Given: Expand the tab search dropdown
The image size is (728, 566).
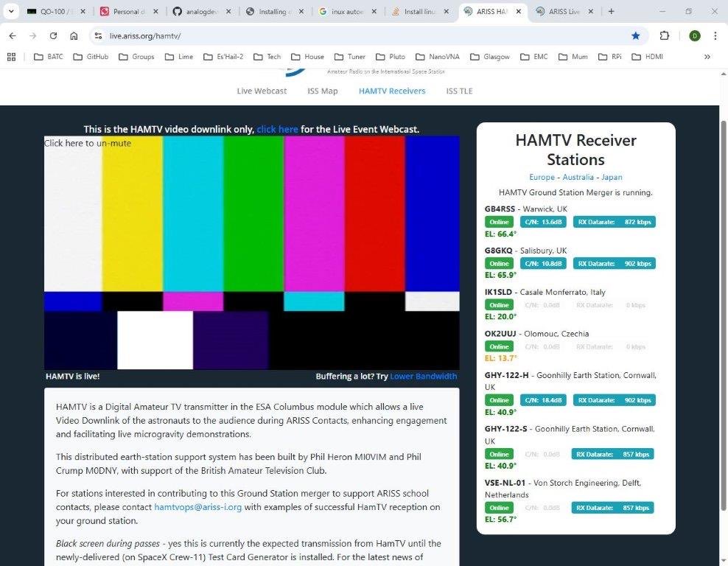Looking at the screenshot, I should point(10,11).
